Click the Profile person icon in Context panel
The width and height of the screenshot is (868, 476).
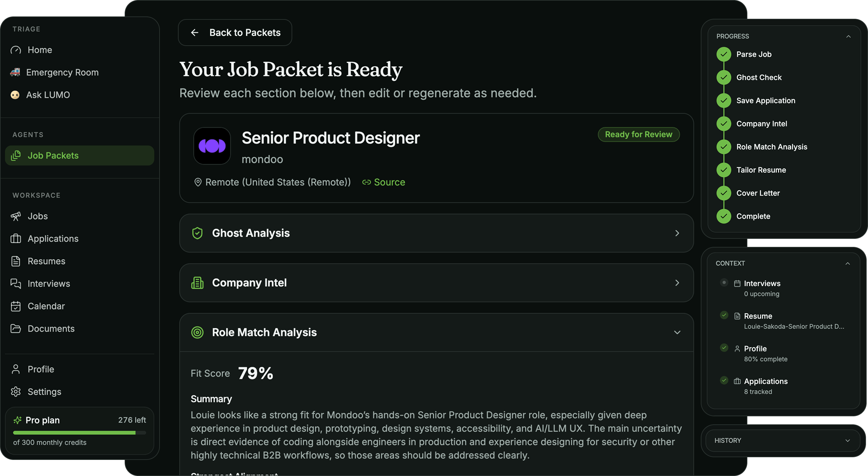coord(737,349)
